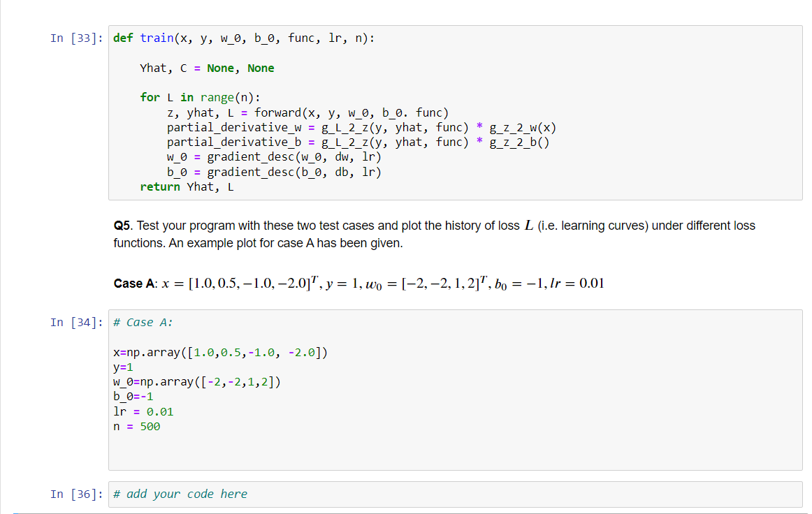Click the w_0=np.array([-2,-2,1,2]) line

[197, 382]
